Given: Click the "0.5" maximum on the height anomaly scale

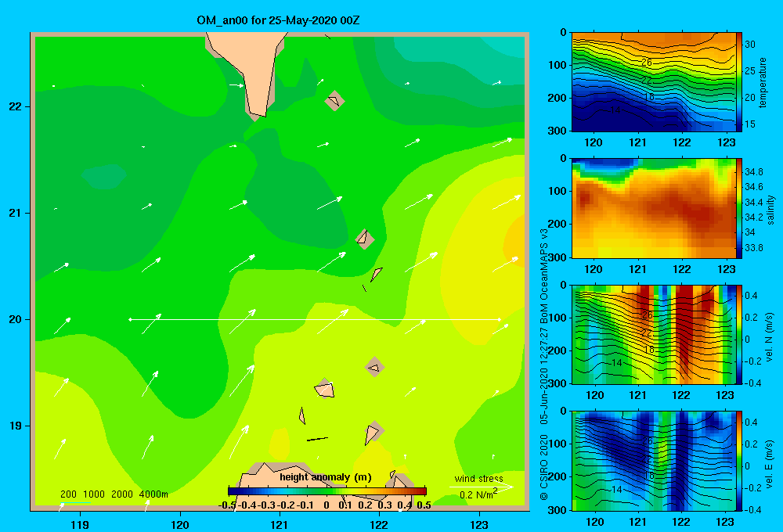Looking at the screenshot, I should (424, 505).
